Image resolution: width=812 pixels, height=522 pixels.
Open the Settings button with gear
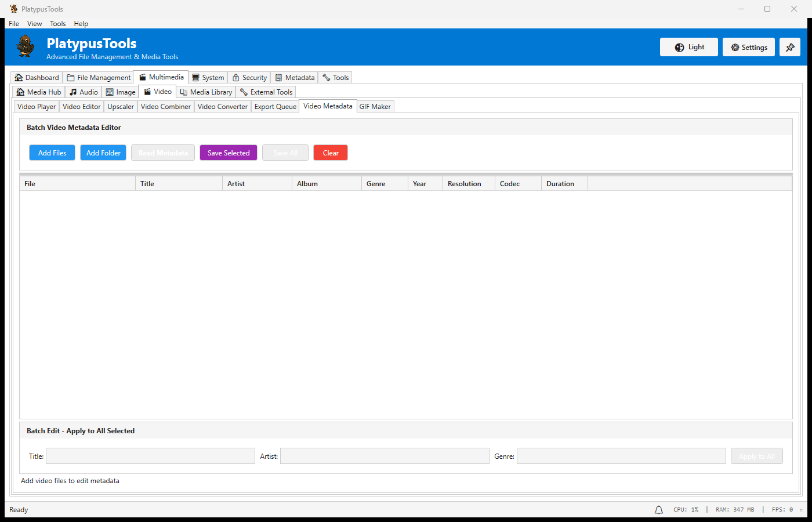click(748, 48)
